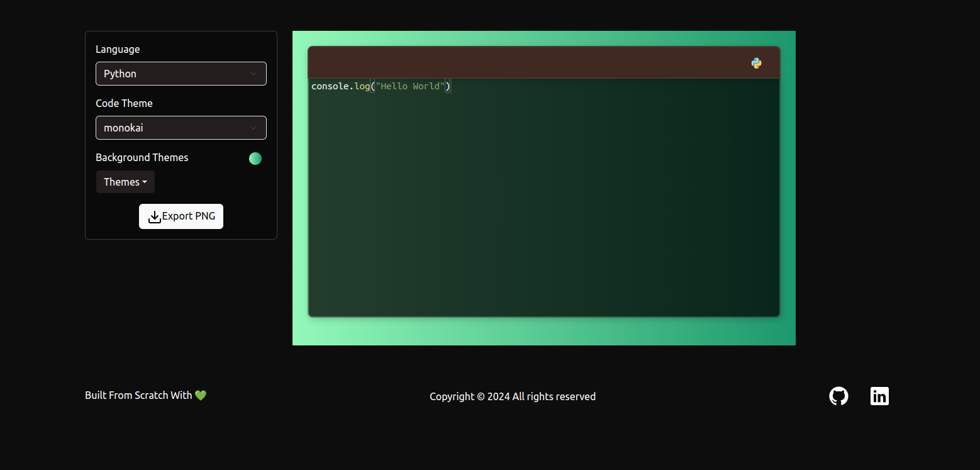This screenshot has width=980, height=470.
Task: Open the Code Theme dropdown showing monokai
Action: point(181,128)
